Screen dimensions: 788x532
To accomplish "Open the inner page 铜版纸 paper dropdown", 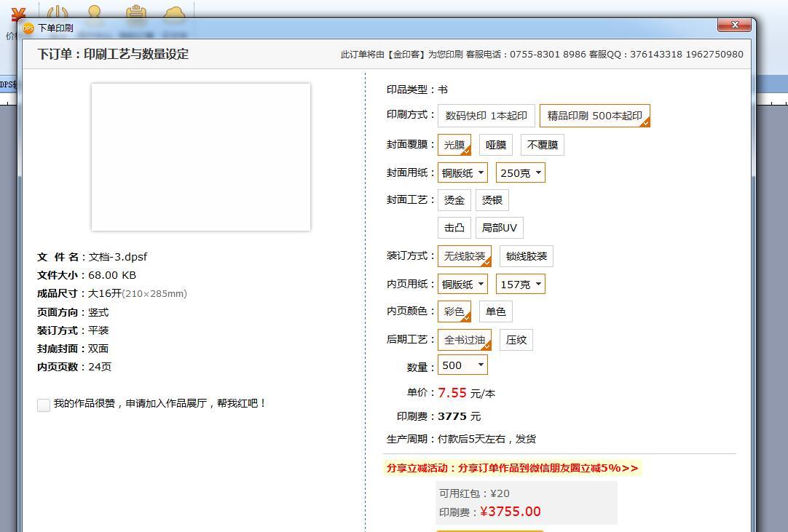I will pyautogui.click(x=462, y=284).
